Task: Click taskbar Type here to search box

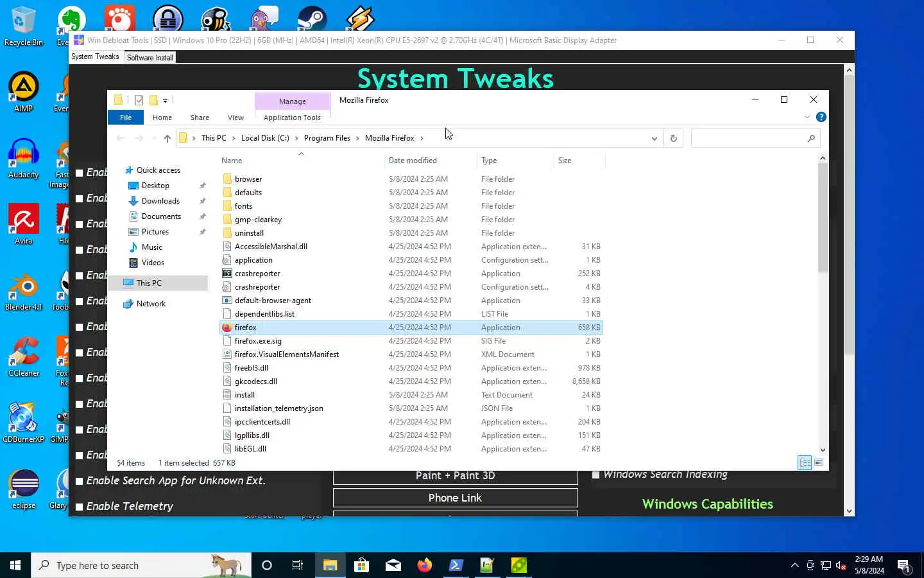Action: pyautogui.click(x=141, y=565)
